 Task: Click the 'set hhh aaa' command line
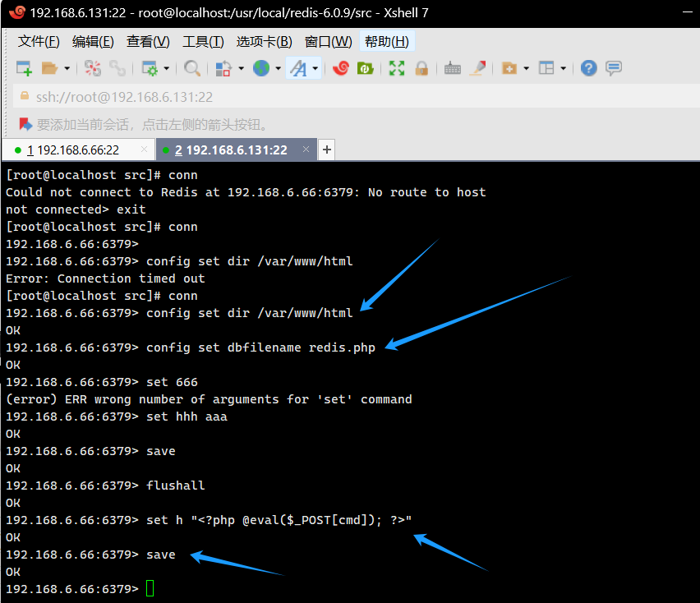pyautogui.click(x=117, y=417)
